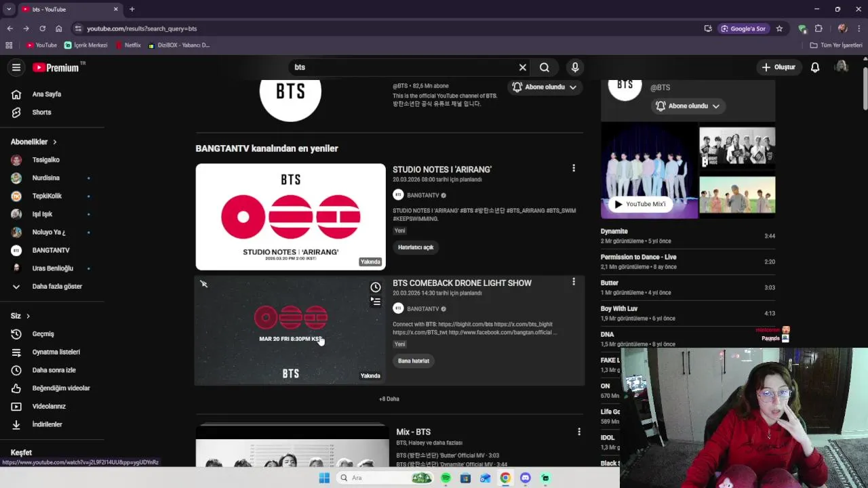Click the search magnifier button

(x=545, y=67)
